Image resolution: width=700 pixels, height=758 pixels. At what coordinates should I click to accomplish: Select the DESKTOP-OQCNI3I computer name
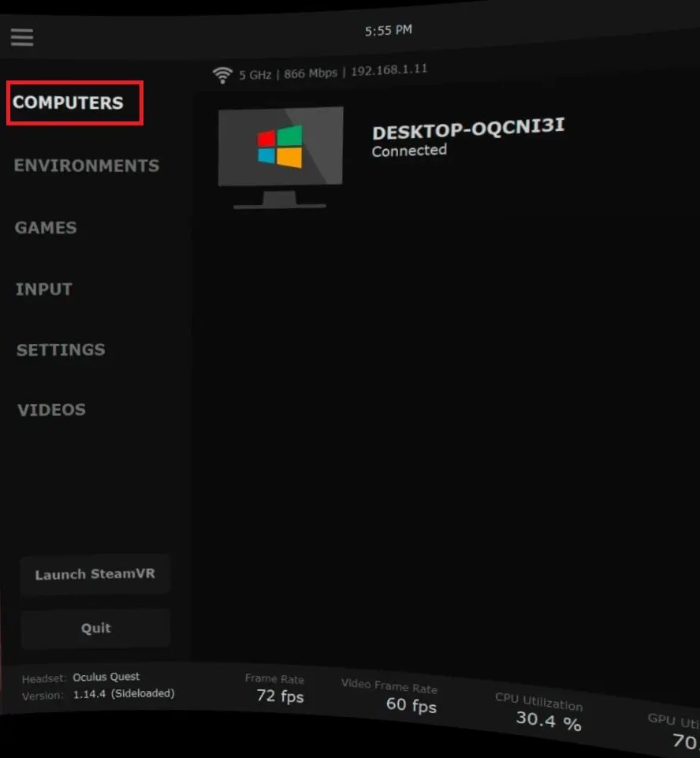(468, 128)
